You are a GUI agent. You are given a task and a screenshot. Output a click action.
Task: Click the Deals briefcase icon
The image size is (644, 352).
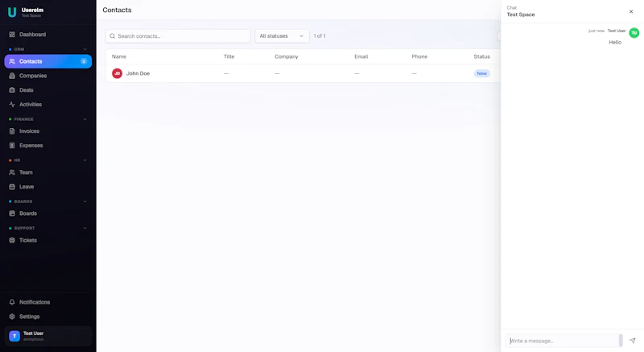(12, 90)
